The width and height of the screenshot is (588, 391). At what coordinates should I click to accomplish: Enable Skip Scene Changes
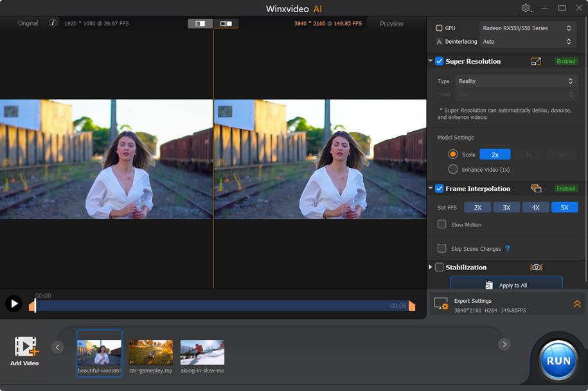441,248
